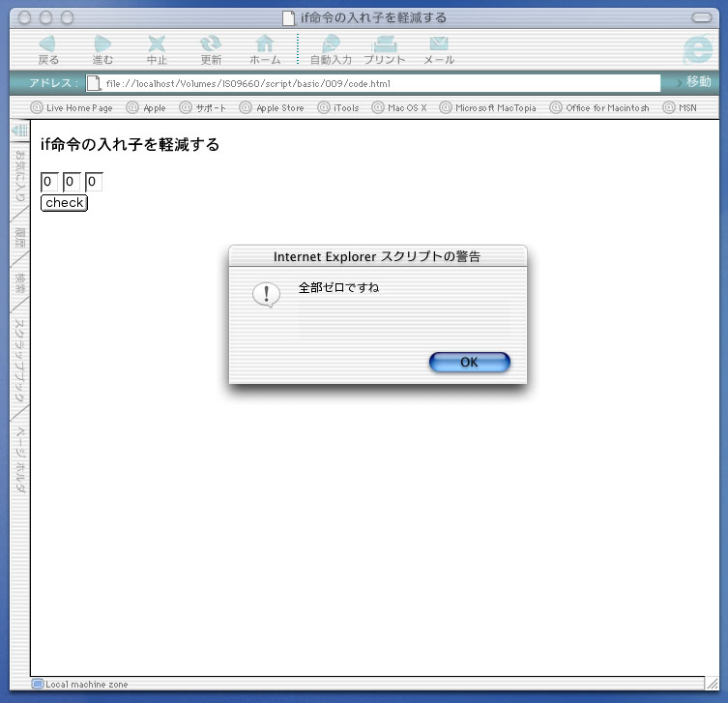Expand the Search (検索) sidebar tab
The image size is (728, 703).
click(19, 285)
